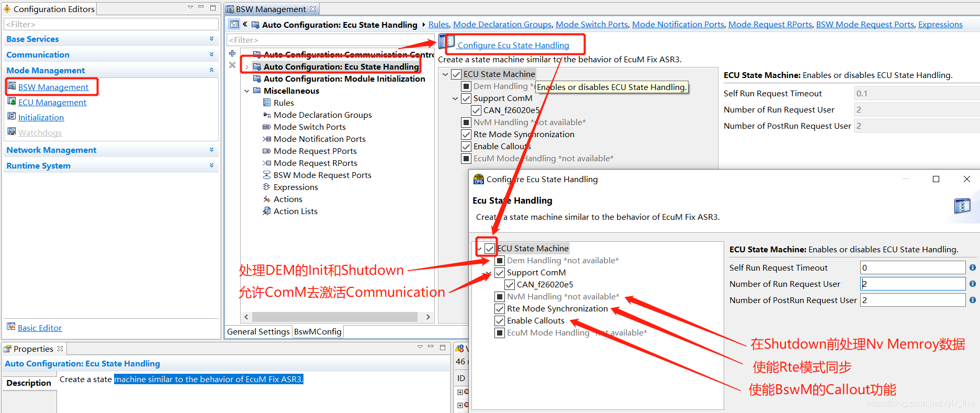This screenshot has width=980, height=413.
Task: Collapse Support ComM in background editor
Action: (x=455, y=98)
